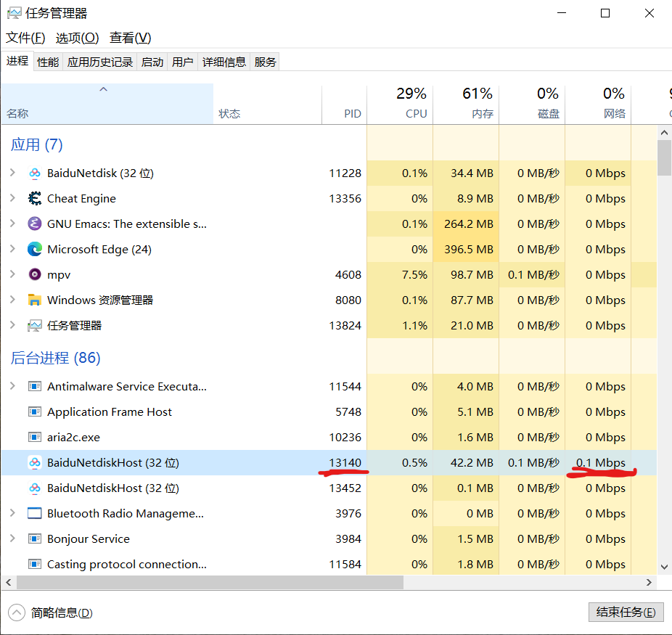Expand the 任务管理器 process group
Viewport: 672px width, 635px height.
[12, 325]
